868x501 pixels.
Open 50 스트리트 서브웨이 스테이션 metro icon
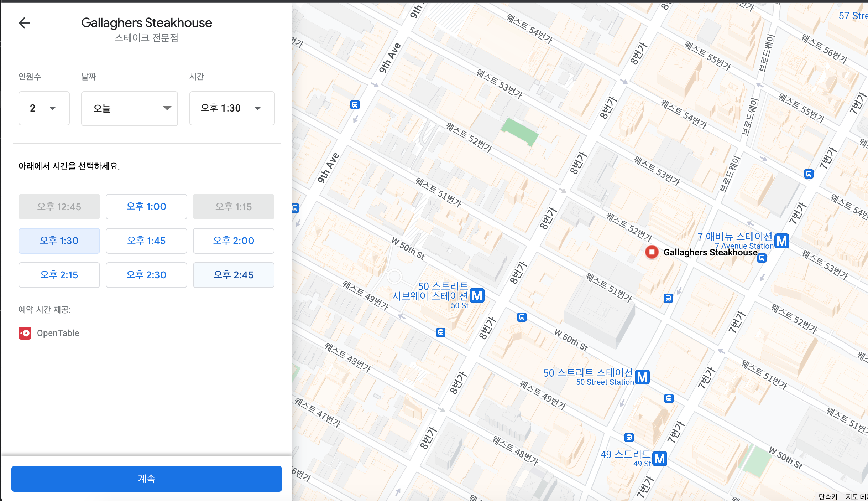tap(477, 295)
